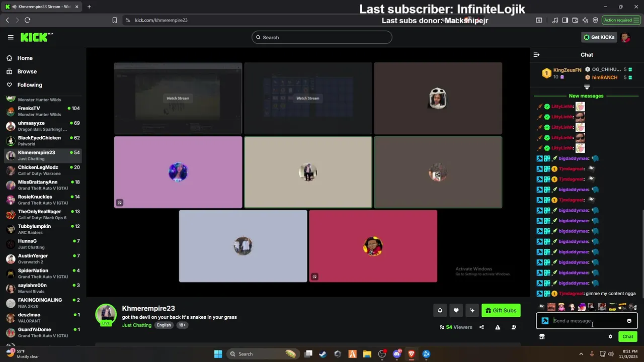Screen dimensions: 644x362
Task: Enable stream notifications bell icon
Action: pos(440,311)
